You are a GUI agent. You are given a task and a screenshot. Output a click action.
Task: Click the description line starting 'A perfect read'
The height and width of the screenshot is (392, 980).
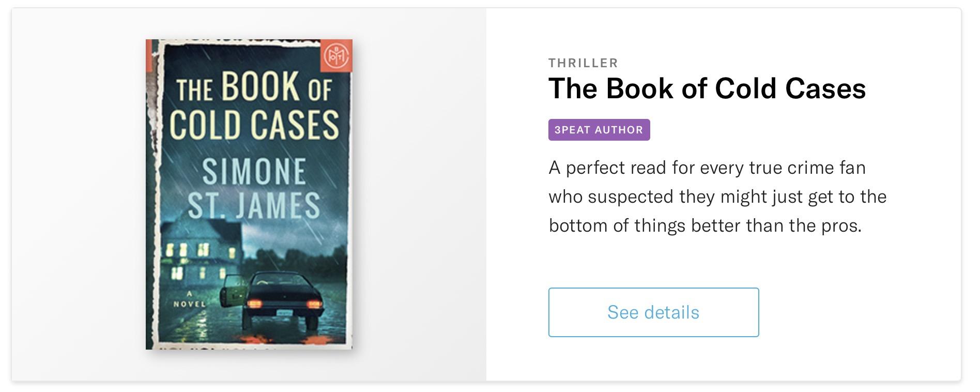click(x=707, y=168)
